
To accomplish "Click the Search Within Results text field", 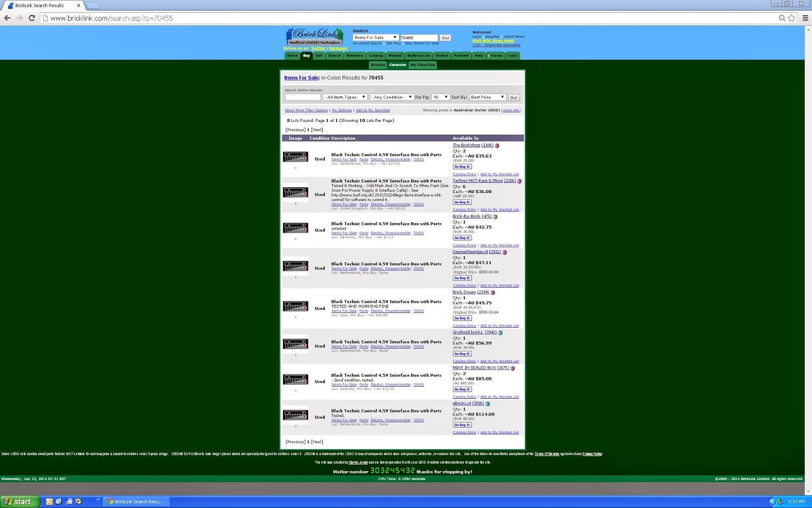I will point(303,97).
